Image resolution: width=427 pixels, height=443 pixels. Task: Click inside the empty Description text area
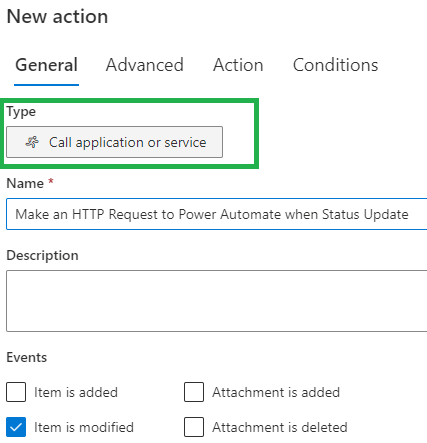(x=217, y=301)
